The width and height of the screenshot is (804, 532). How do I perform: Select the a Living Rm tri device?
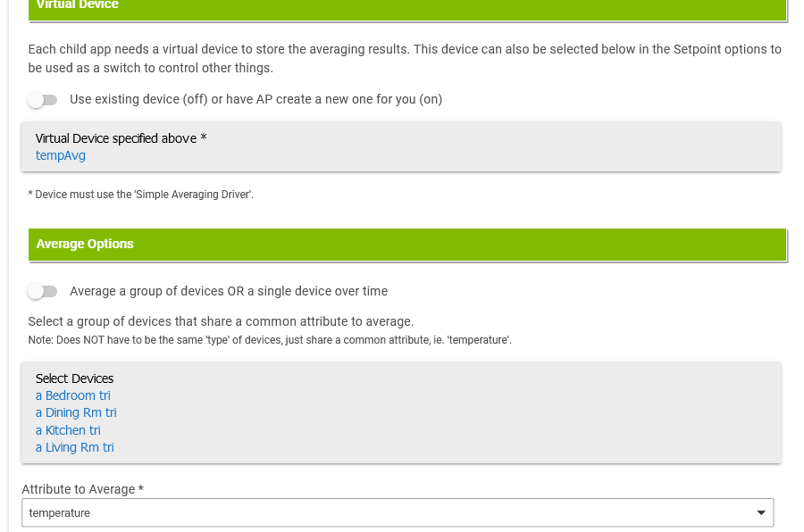click(74, 447)
